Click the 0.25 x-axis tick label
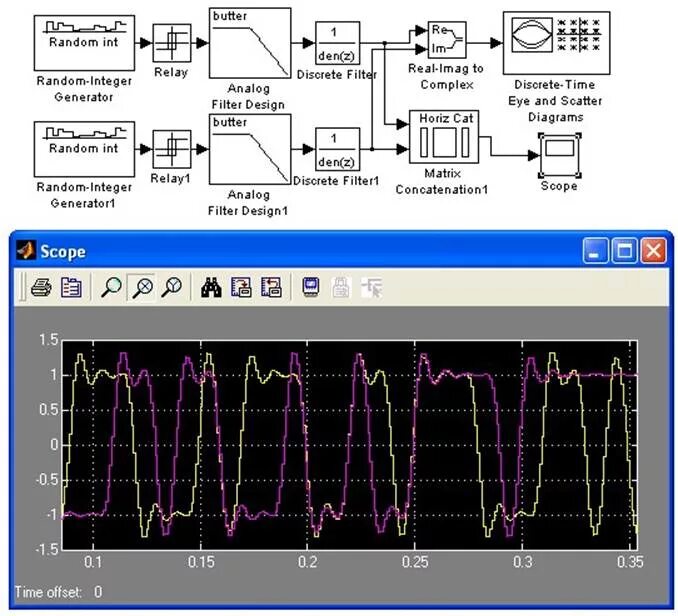 click(x=415, y=562)
